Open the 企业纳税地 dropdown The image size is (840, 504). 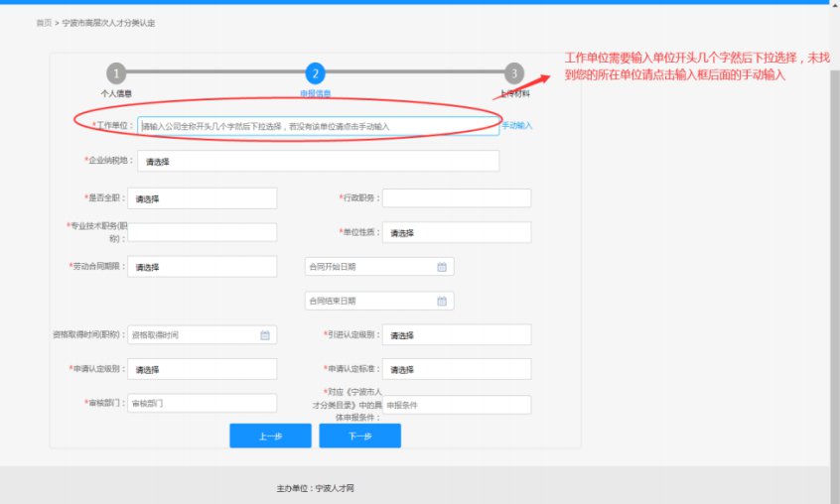pyautogui.click(x=316, y=161)
